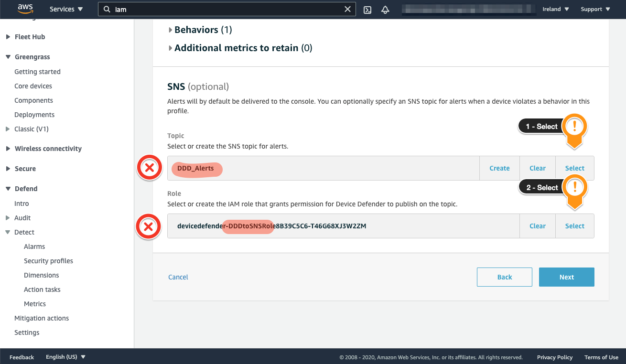Open Mitigation actions page
The width and height of the screenshot is (626, 364).
[42, 318]
